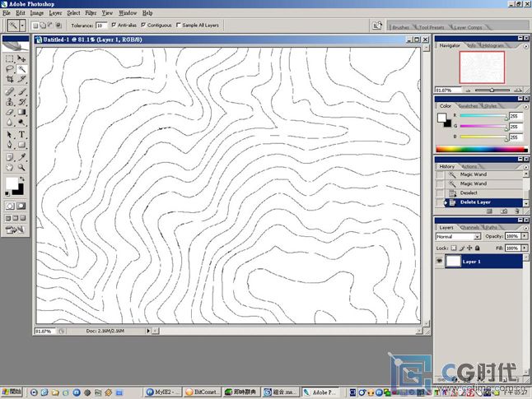Toggle lock all for layer

click(478, 248)
